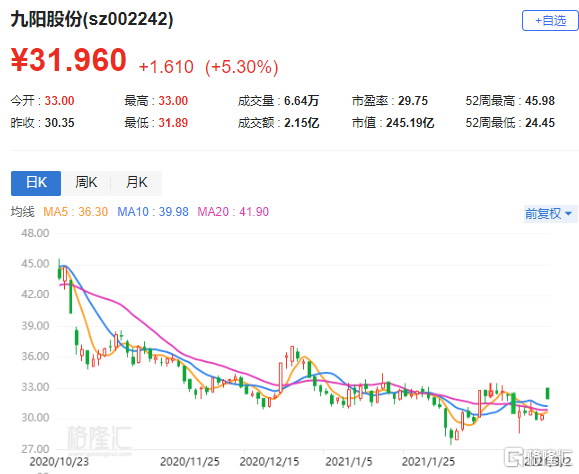Open the 前复权 adjustment dropdown
Viewport: 579px width, 474px height.
point(550,214)
